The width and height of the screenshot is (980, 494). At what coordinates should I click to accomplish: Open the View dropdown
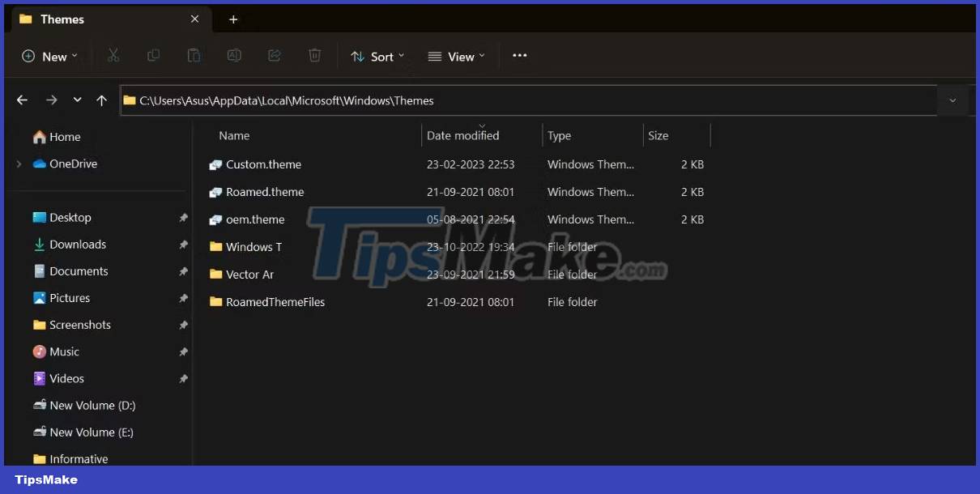pyautogui.click(x=456, y=56)
